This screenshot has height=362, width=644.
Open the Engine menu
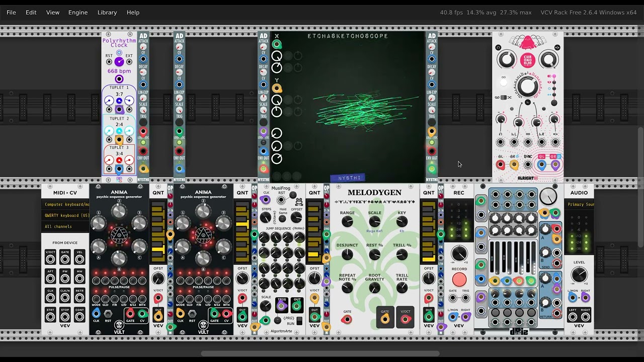(78, 12)
